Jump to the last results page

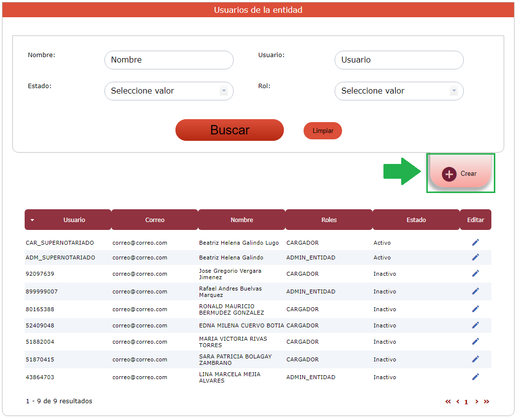486,402
